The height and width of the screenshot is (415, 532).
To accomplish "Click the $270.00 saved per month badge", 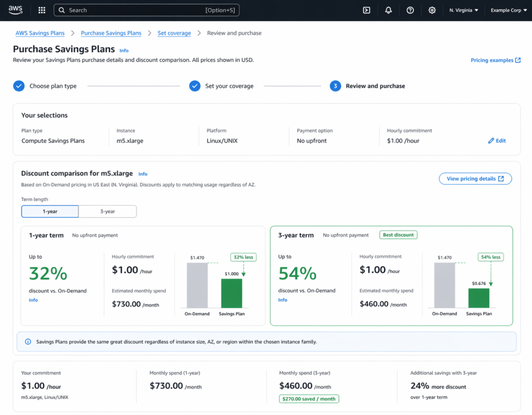I will tap(309, 398).
